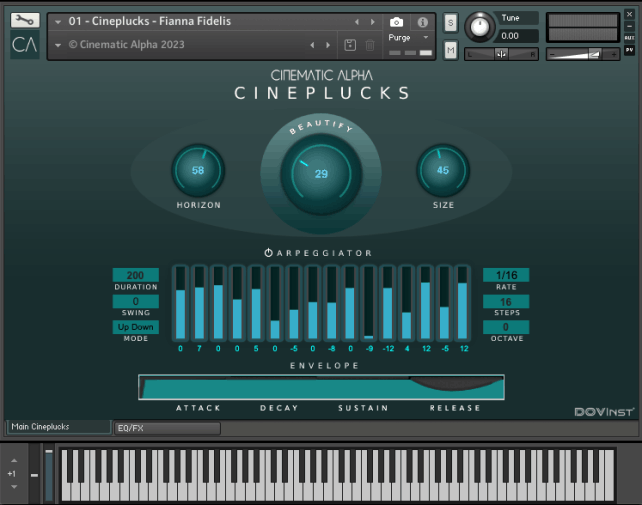Go to next instrument using the right arrow
The image size is (642, 505).
coord(373,22)
